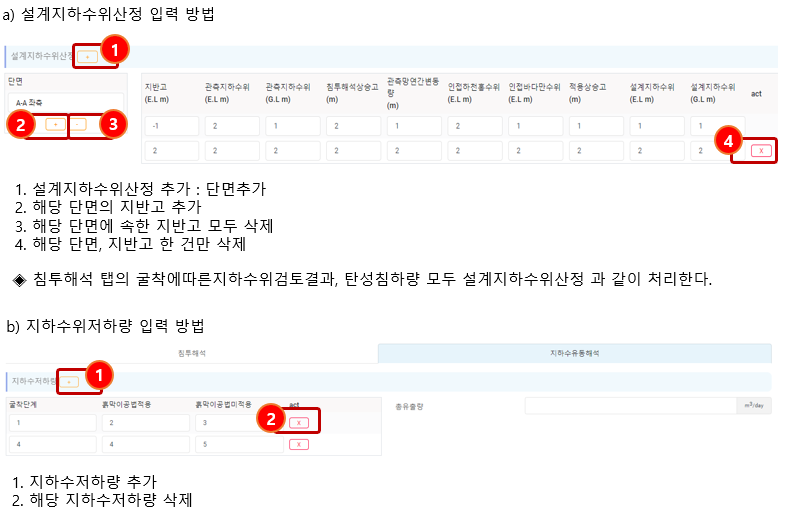Click second-row 관측지하수위 (G.L m) field
The image size is (793, 521).
293,151
